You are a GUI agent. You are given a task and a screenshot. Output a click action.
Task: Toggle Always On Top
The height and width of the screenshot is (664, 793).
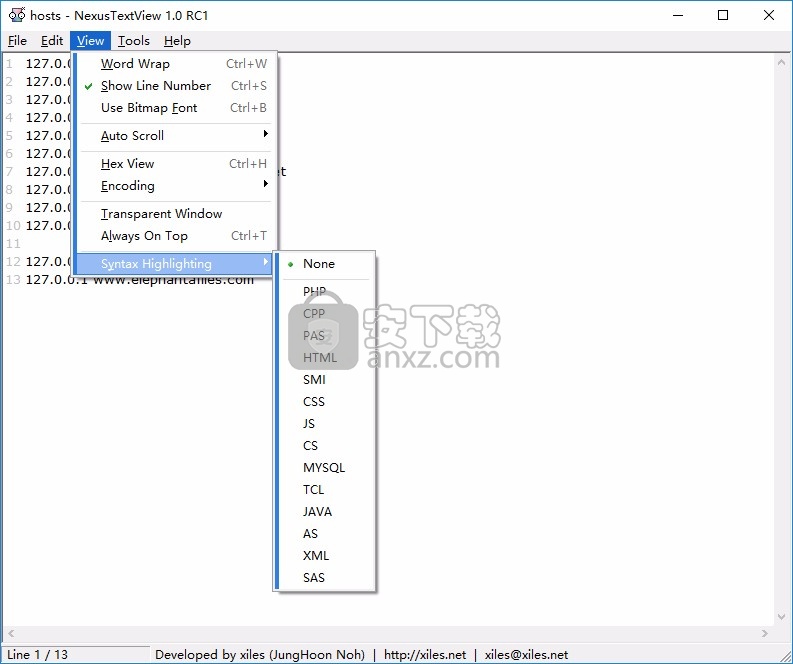tap(175, 236)
